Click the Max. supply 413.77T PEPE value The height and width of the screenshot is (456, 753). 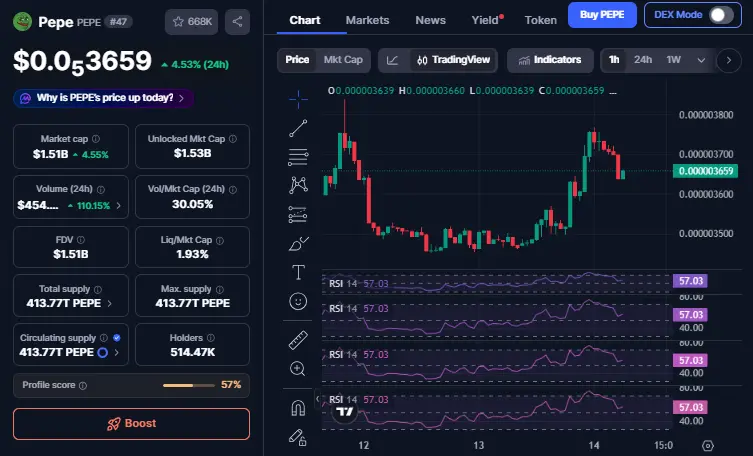(193, 303)
